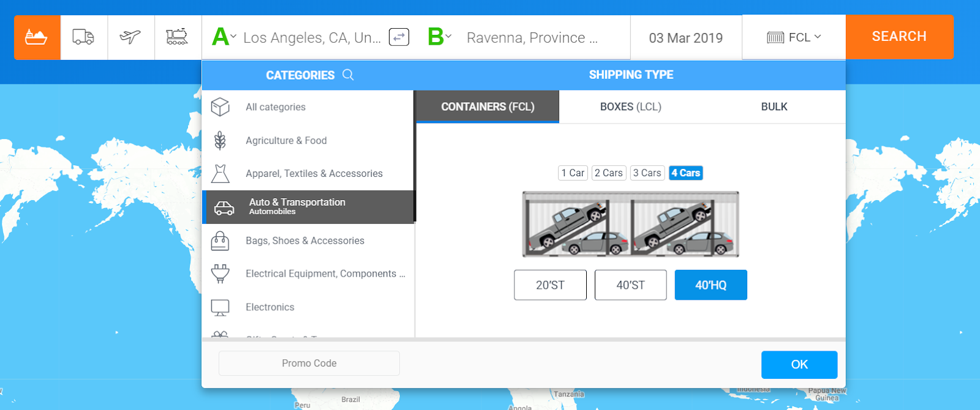Select 1 Car option
This screenshot has width=980, height=410.
[x=573, y=173]
